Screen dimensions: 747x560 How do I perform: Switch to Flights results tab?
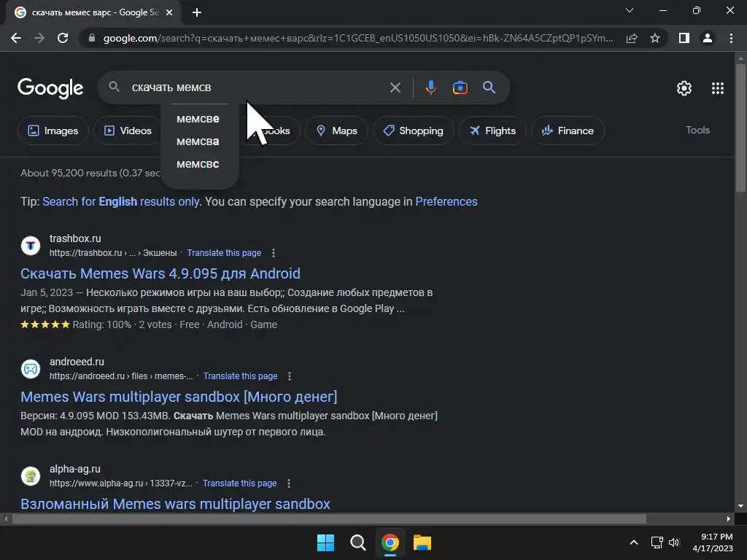tap(492, 131)
